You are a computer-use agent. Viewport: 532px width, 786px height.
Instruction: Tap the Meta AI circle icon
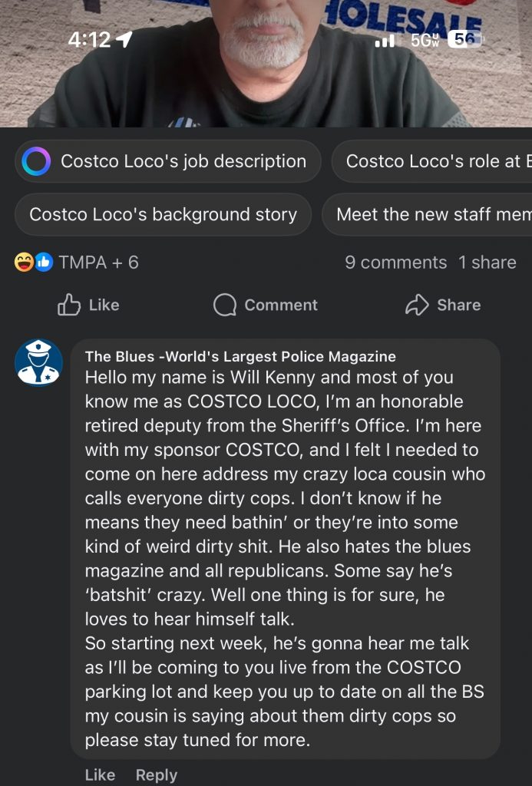[37, 161]
